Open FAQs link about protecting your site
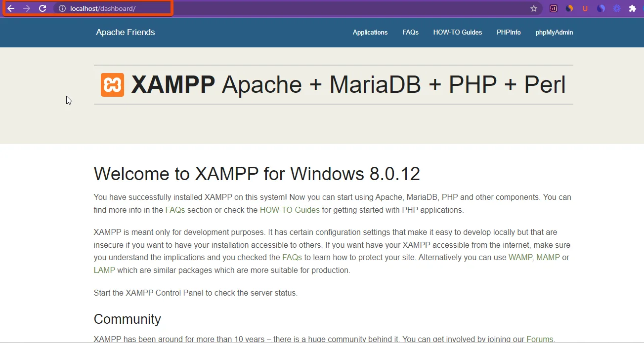Image resolution: width=644 pixels, height=343 pixels. (x=292, y=257)
